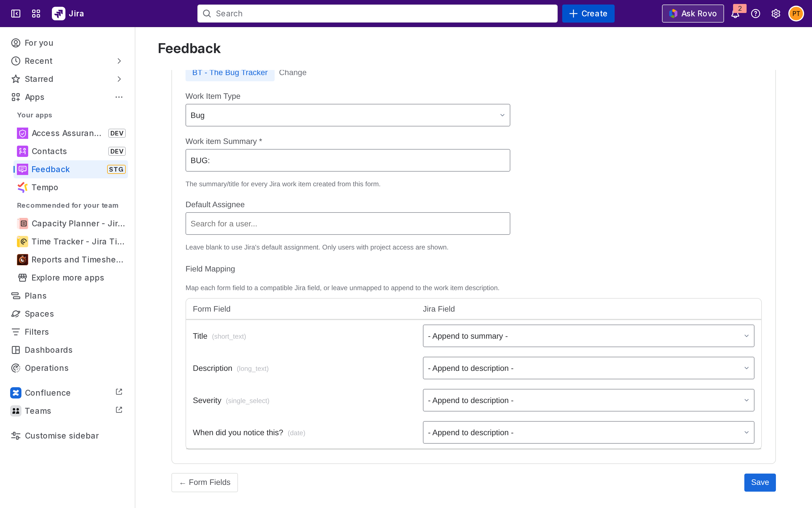Expand the Starred menu chevron
Screen dimensions: 812x508
pyautogui.click(x=119, y=79)
